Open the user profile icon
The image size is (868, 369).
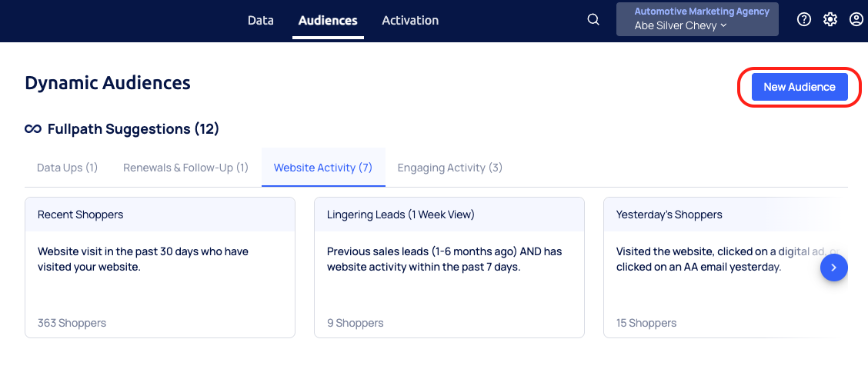[856, 20]
